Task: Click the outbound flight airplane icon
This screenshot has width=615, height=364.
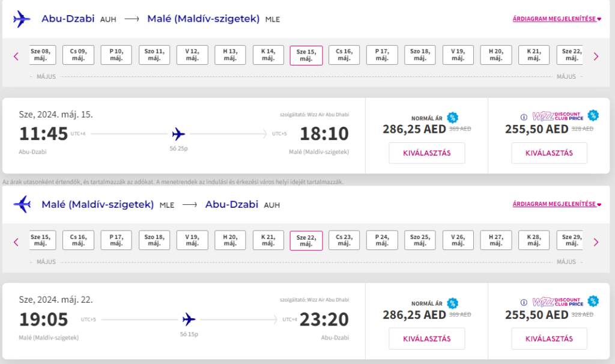Action: (178, 134)
